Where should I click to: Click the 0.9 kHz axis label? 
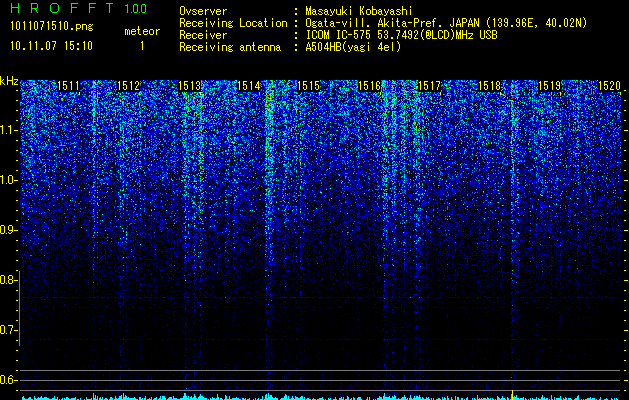click(8, 230)
